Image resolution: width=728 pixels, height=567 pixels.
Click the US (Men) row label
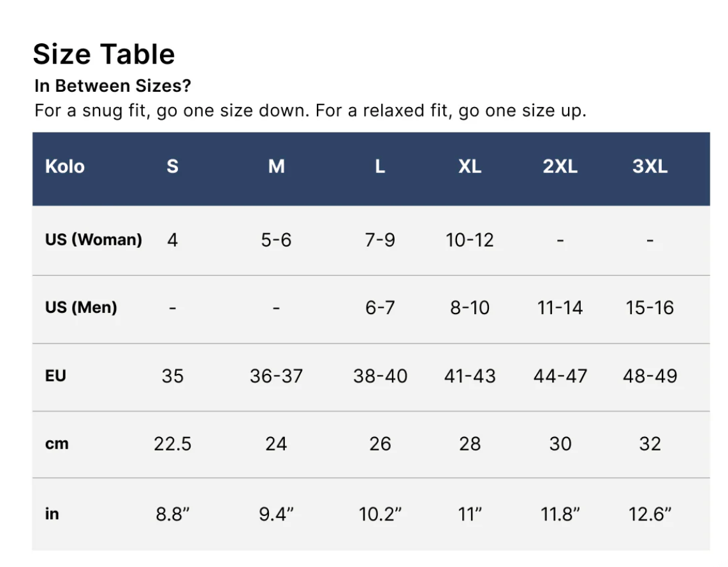point(81,308)
